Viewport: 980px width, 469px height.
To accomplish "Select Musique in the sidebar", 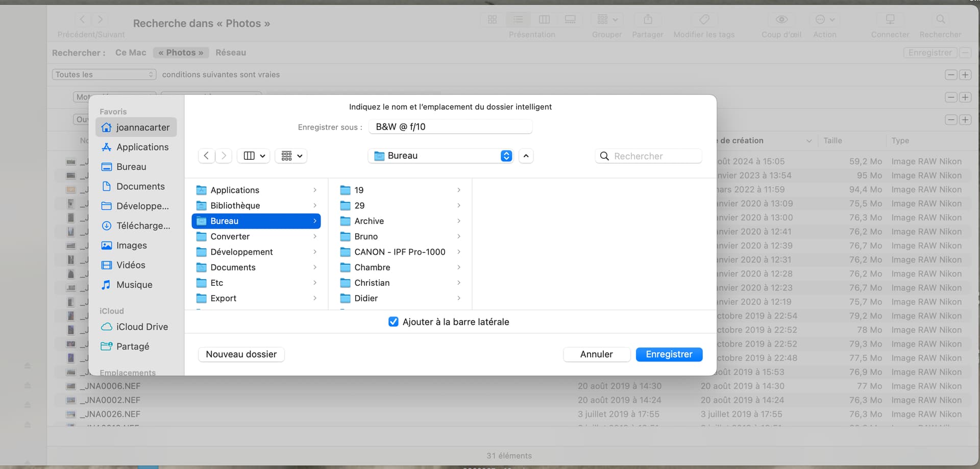I will 134,285.
